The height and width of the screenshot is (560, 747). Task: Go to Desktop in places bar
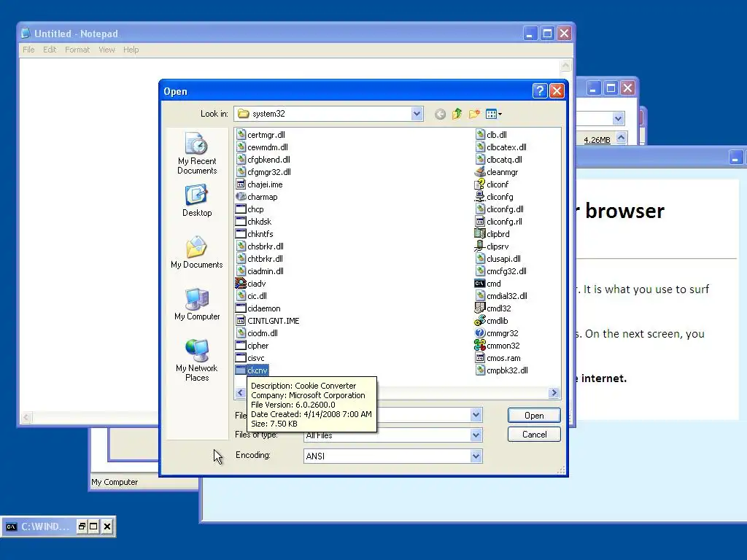[197, 201]
